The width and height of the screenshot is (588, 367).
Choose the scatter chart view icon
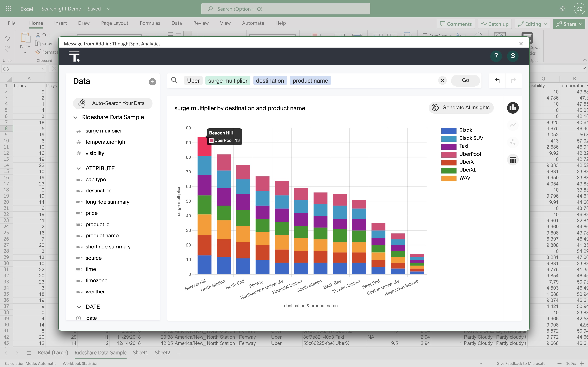[513, 142]
